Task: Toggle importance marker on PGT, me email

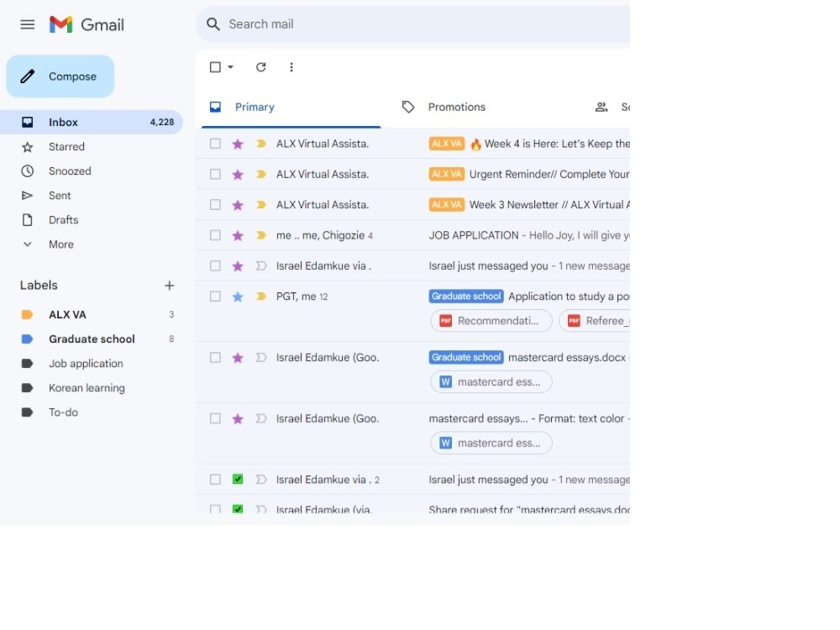Action: coord(261,297)
